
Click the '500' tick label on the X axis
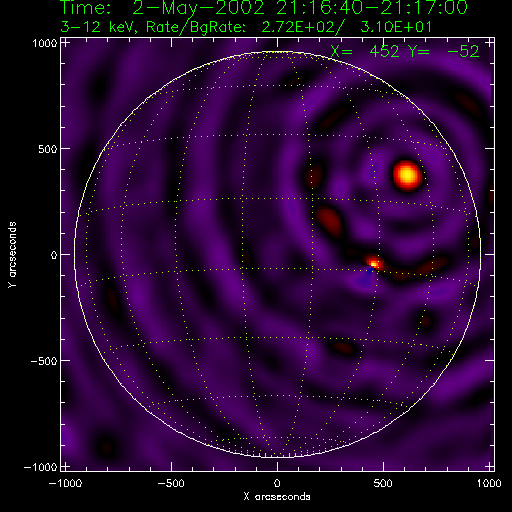(x=383, y=483)
